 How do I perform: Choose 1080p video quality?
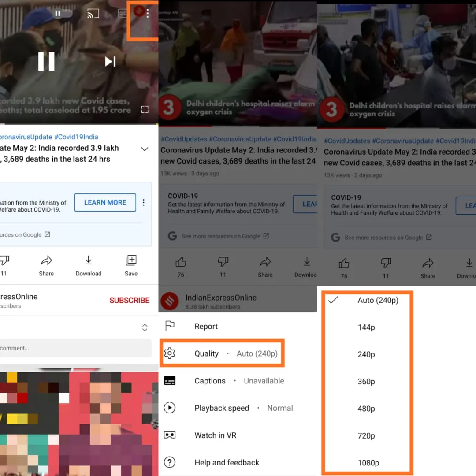point(368,463)
